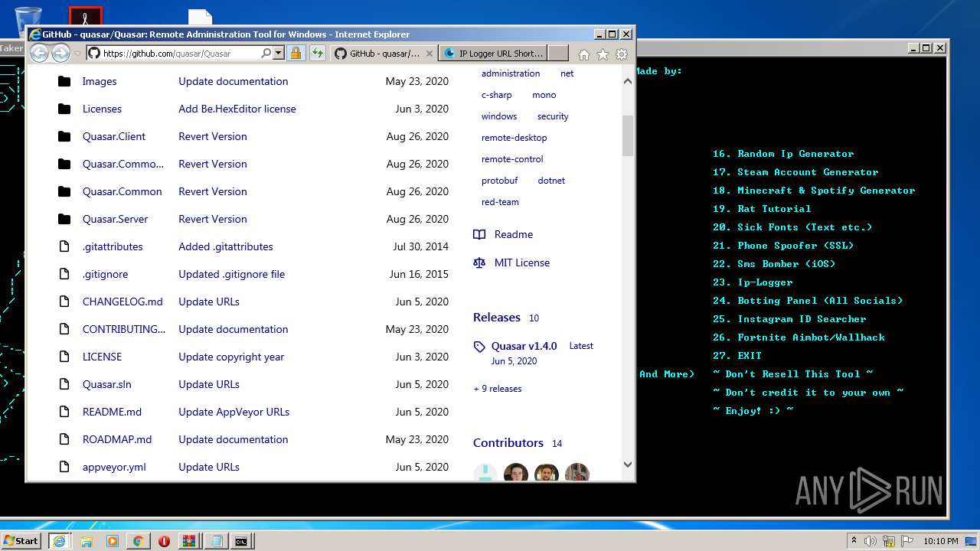Open the Releases section heading
980x551 pixels.
pos(496,318)
